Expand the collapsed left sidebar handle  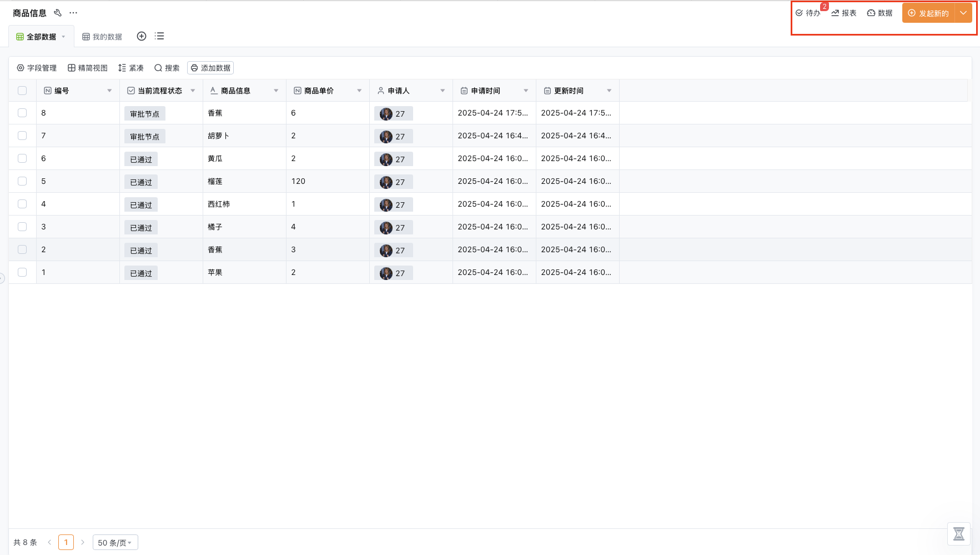(2, 278)
